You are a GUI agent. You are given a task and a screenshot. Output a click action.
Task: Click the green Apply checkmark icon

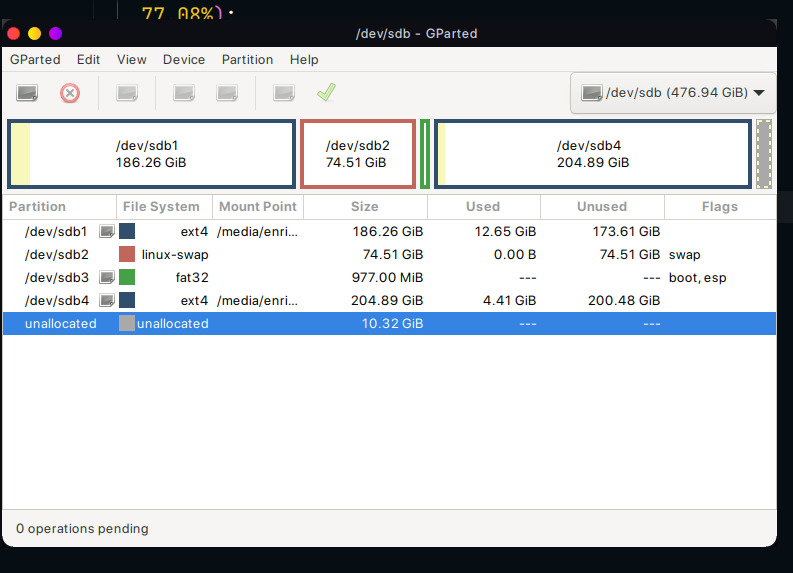[326, 93]
